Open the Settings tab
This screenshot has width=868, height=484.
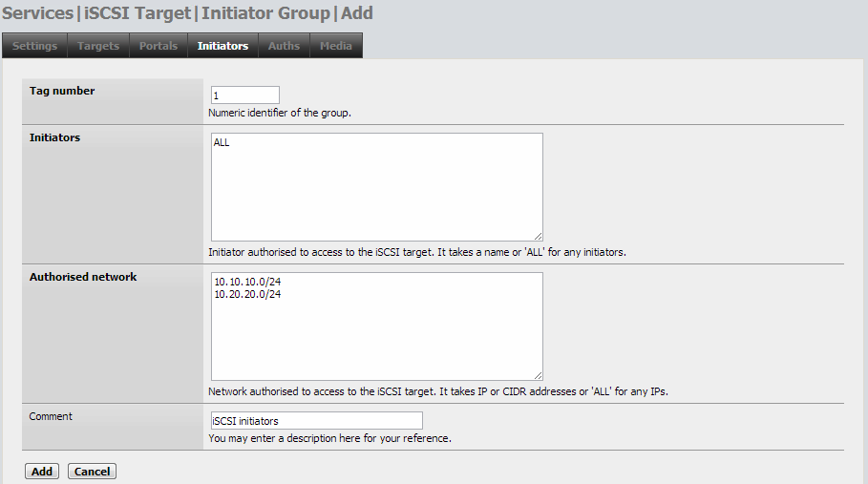35,46
